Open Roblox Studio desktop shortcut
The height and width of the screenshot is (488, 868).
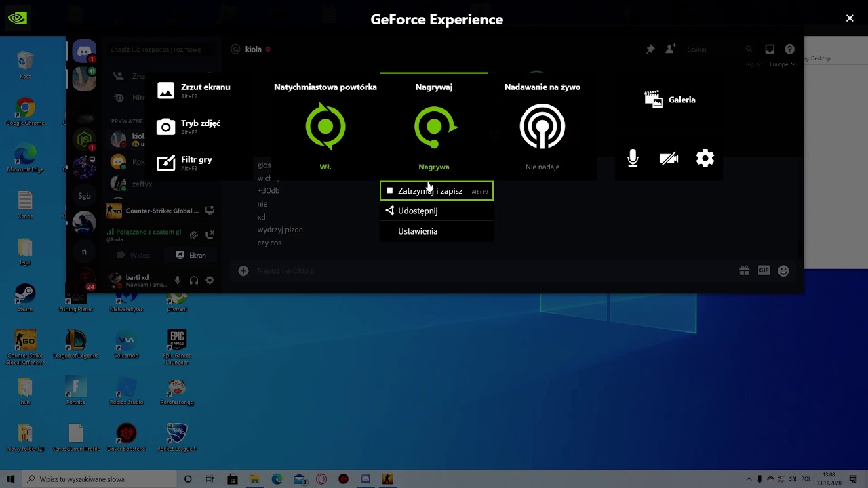126,391
